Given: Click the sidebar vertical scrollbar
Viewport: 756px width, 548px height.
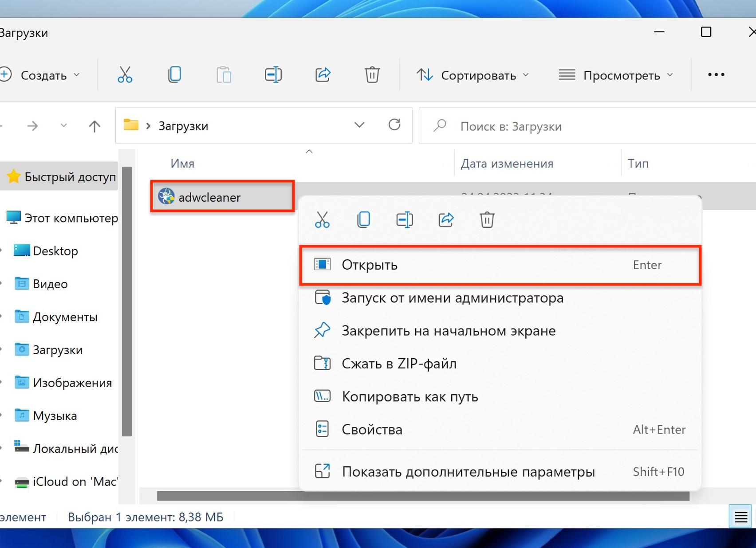Looking at the screenshot, I should coord(127,301).
